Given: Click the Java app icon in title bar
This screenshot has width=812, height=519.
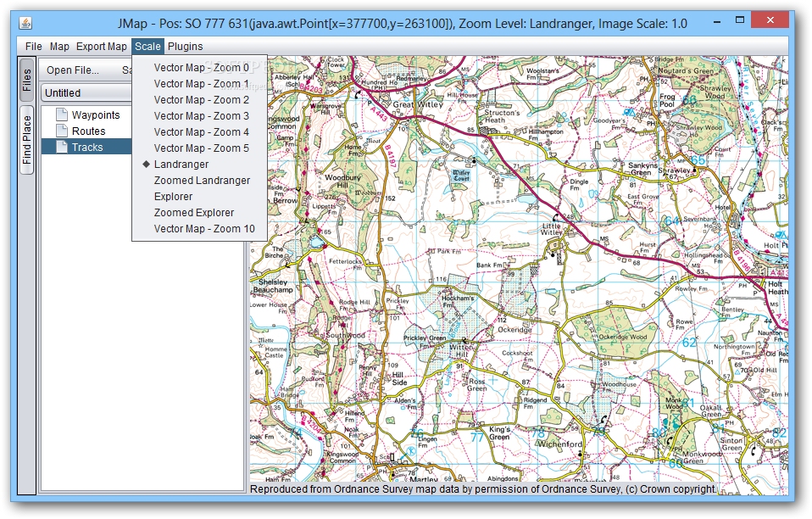Looking at the screenshot, I should click(25, 23).
